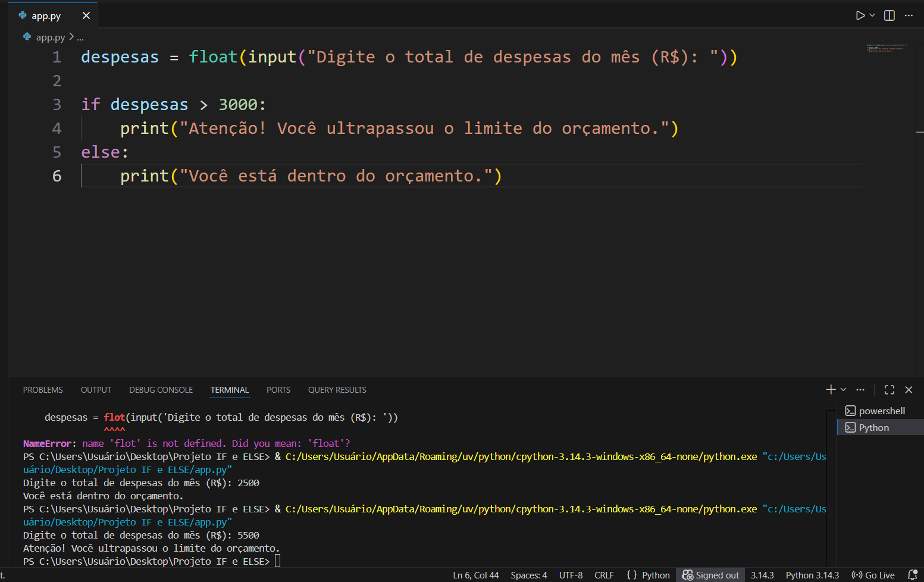
Task: Open the run options dropdown arrow
Action: pyautogui.click(x=872, y=15)
